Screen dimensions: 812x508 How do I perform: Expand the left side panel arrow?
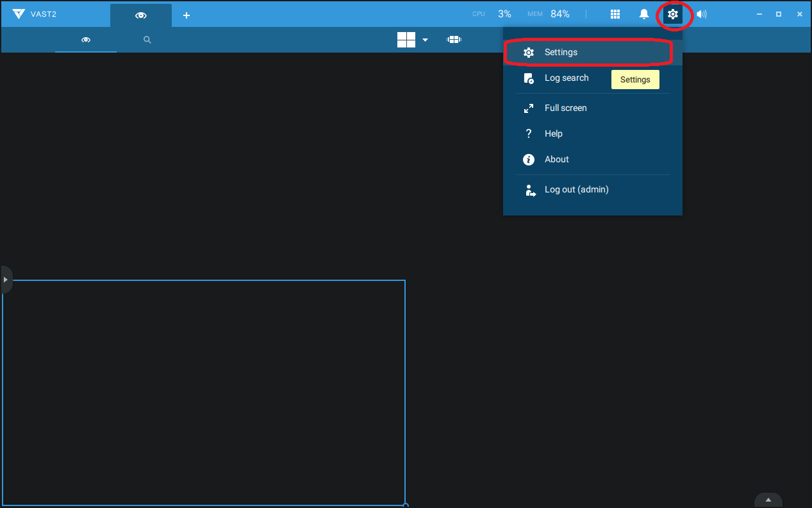click(5, 280)
